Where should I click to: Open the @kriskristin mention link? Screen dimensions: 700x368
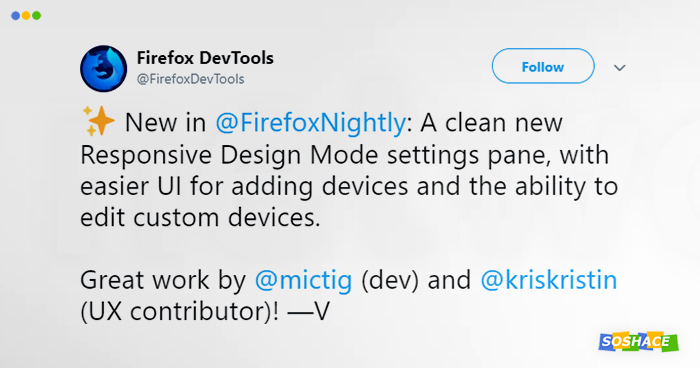(x=549, y=280)
